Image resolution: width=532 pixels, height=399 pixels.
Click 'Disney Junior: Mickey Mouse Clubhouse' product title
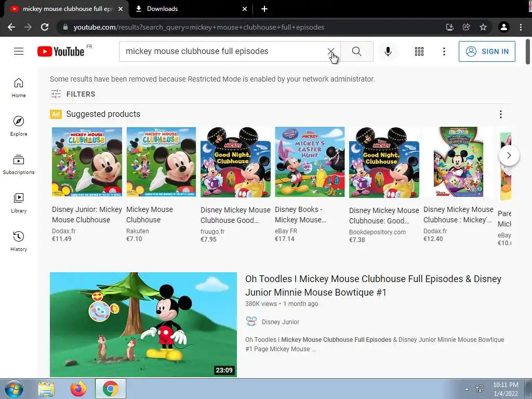(x=87, y=215)
